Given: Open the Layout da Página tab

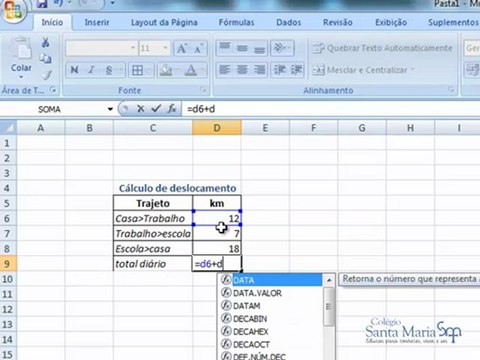Looking at the screenshot, I should point(164,22).
